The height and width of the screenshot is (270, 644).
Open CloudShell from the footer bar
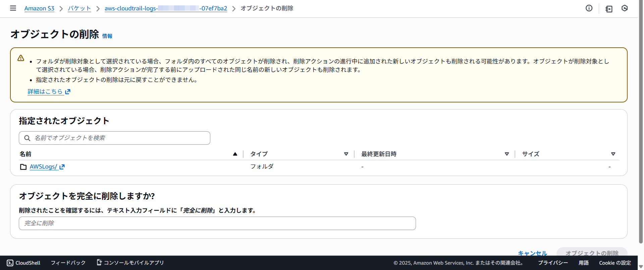coord(23,263)
